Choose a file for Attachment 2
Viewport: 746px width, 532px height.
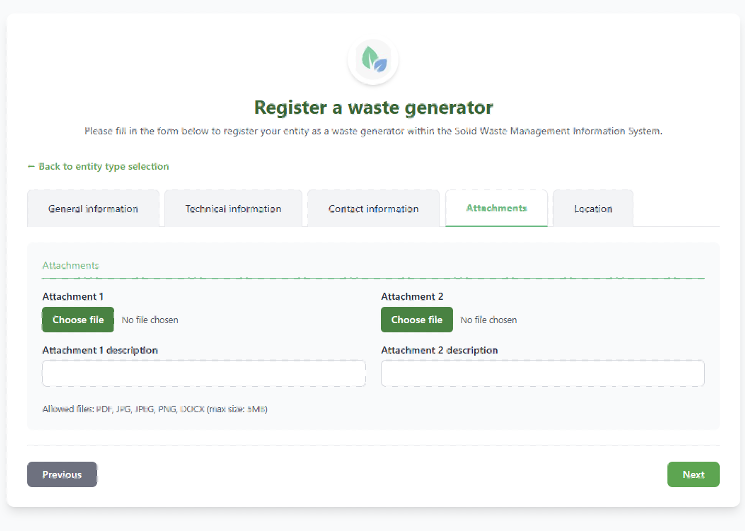[417, 320]
